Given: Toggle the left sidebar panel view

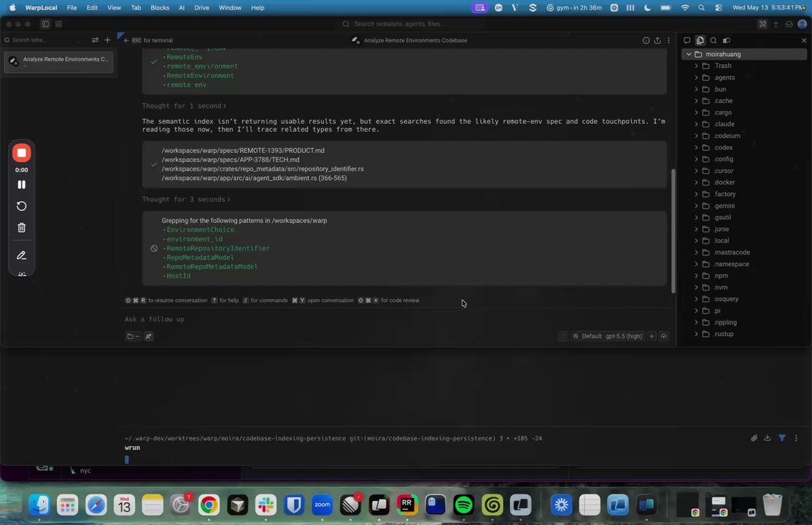Looking at the screenshot, I should [x=45, y=24].
